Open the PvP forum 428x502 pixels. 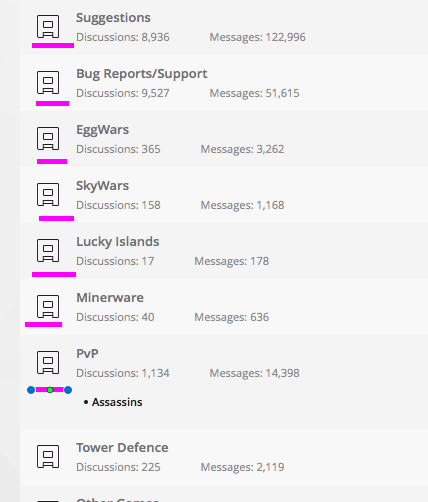[87, 354]
